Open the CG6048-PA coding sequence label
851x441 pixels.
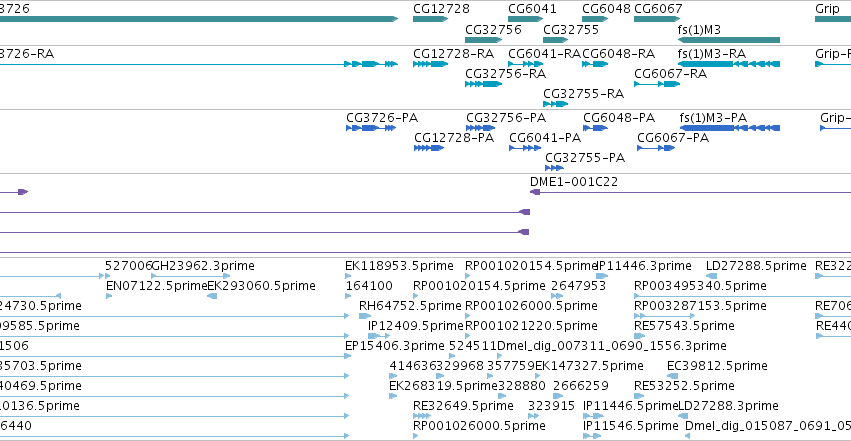pyautogui.click(x=619, y=118)
